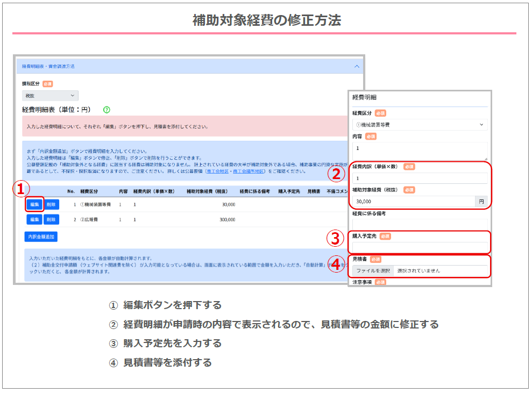
Task: Click 編集 button for 広報費 row
Action: pyautogui.click(x=34, y=219)
